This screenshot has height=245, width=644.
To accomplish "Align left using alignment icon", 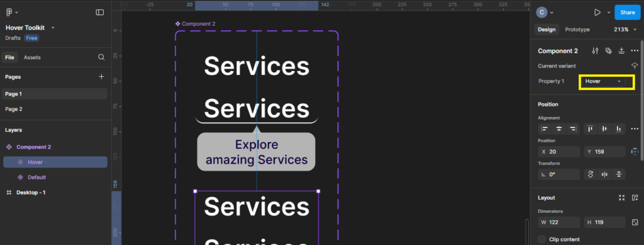I will 545,128.
